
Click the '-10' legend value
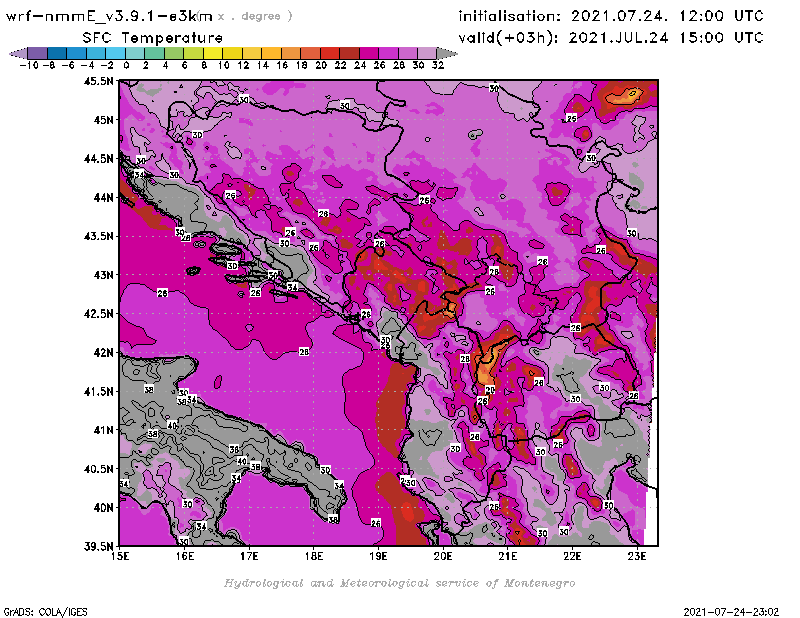[x=28, y=65]
